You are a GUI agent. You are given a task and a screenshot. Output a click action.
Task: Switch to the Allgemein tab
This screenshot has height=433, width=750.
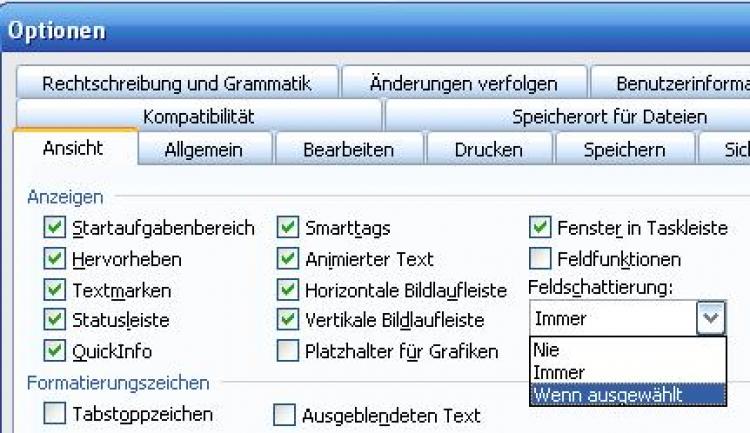coord(204,150)
